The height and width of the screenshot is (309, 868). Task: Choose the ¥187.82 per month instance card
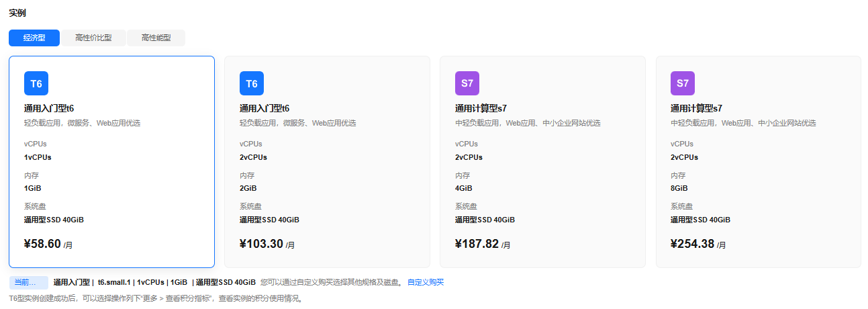(x=542, y=162)
